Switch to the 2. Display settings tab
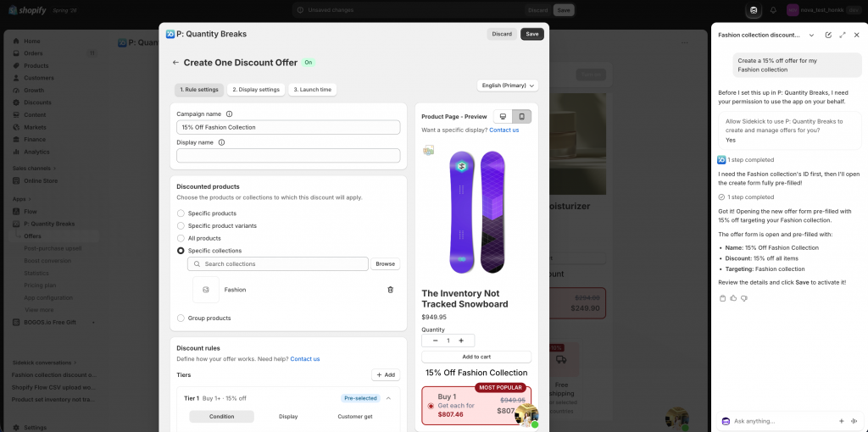The image size is (868, 432). pos(256,90)
